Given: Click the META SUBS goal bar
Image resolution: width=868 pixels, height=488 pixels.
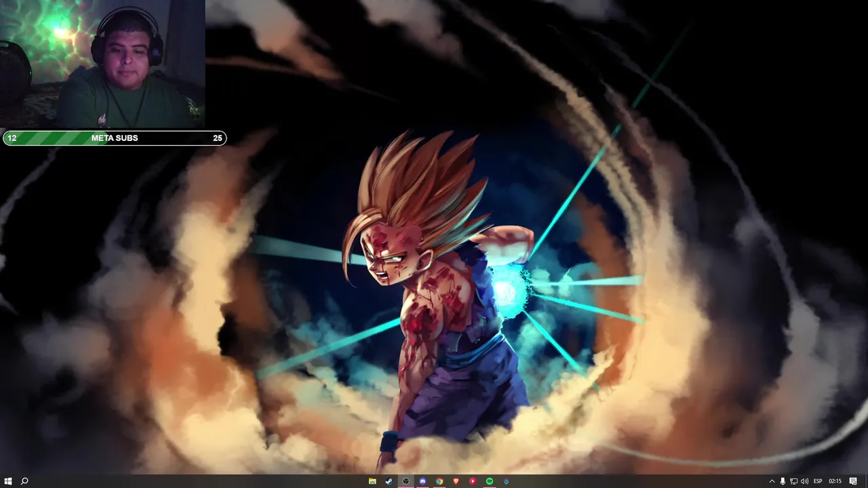Looking at the screenshot, I should pyautogui.click(x=115, y=138).
